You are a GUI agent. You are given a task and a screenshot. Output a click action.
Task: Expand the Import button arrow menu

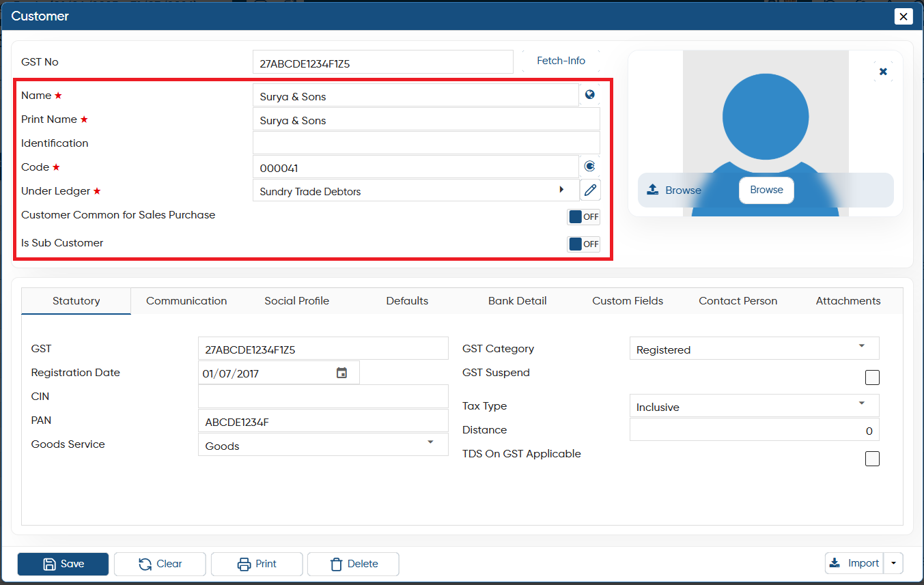[x=894, y=563]
